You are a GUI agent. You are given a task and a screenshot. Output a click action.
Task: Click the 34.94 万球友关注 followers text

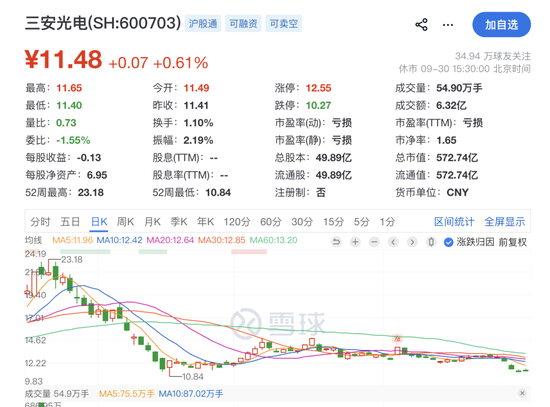click(x=493, y=56)
